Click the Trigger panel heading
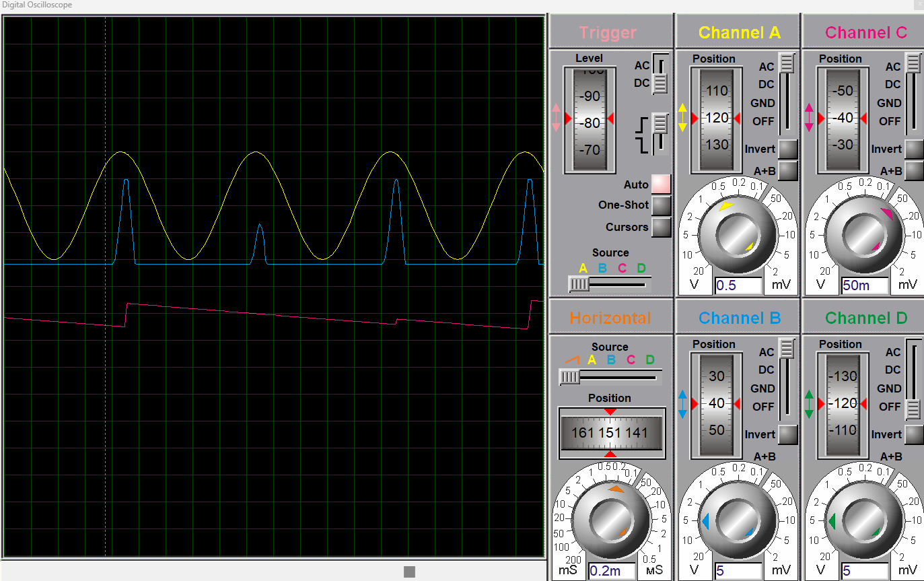 pyautogui.click(x=608, y=32)
